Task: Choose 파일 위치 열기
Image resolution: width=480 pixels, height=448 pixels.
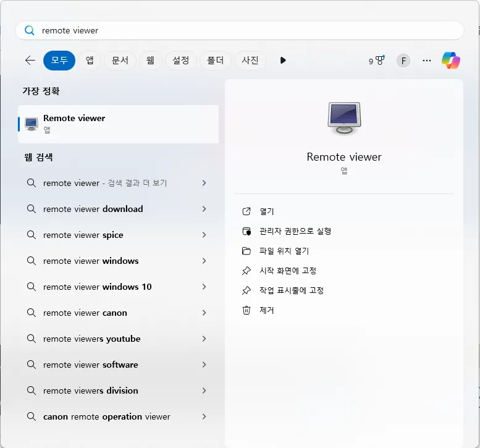Action: [x=284, y=251]
